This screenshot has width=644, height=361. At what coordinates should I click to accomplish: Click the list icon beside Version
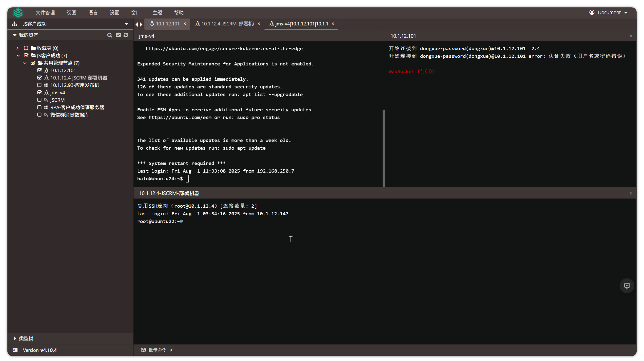pos(15,350)
